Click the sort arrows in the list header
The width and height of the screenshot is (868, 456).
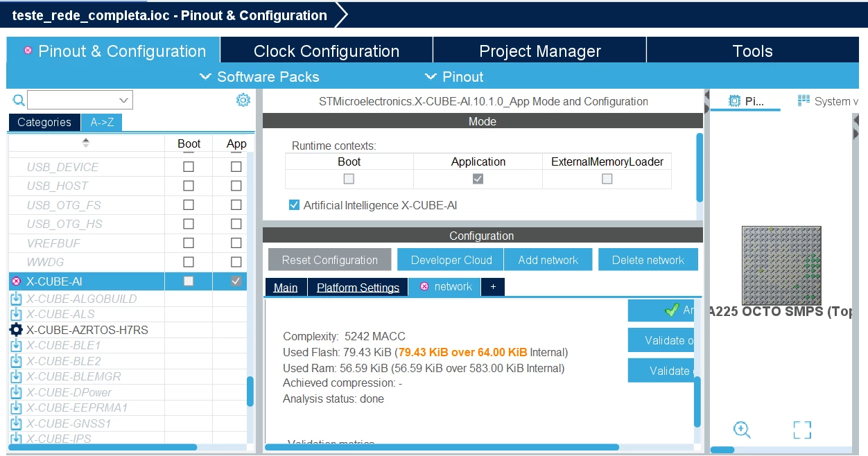coord(86,143)
